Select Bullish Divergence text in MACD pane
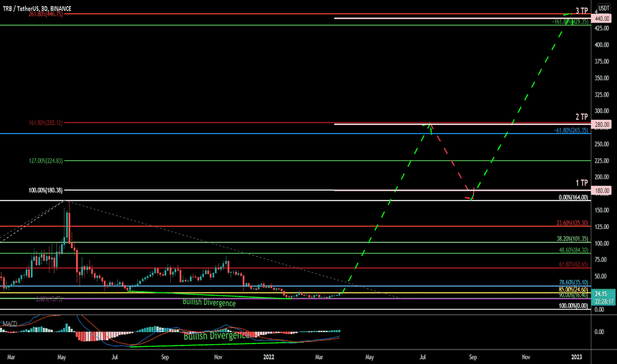Screen dimensions: 617x364 (x=216, y=336)
